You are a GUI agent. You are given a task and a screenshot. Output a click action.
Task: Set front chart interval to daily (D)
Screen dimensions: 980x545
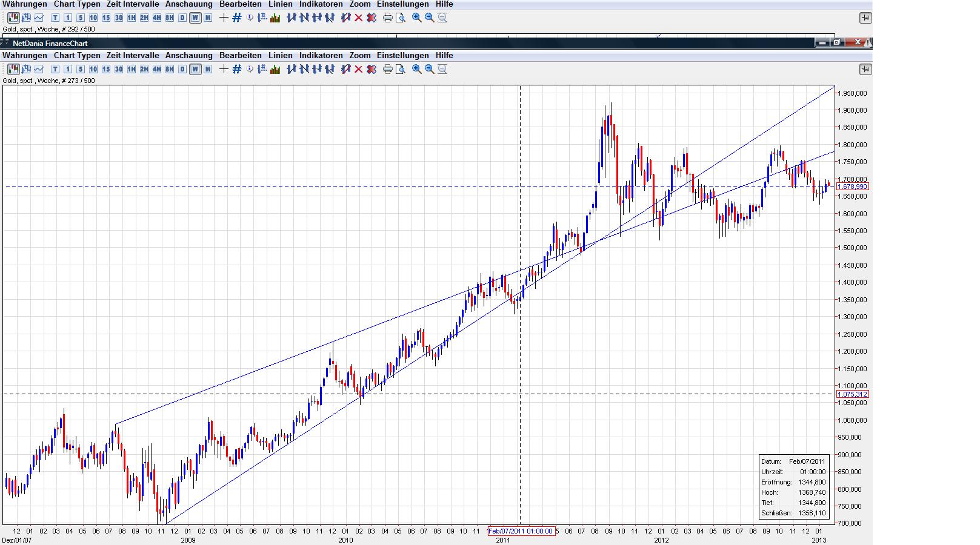[x=182, y=69]
